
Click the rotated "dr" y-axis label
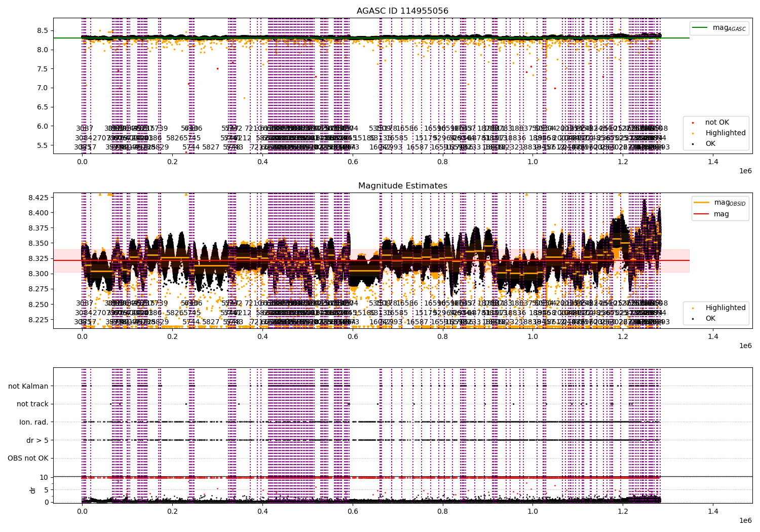[x=32, y=490]
